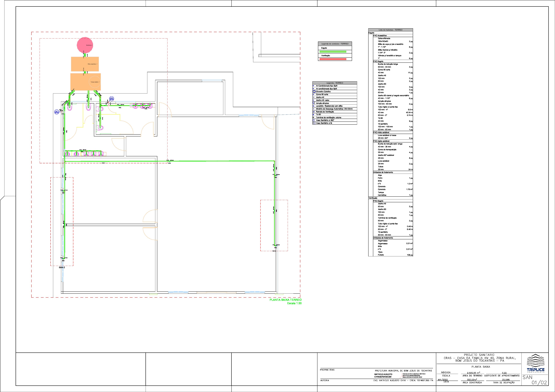Click the Chuveiro Coletivo legend symbol
The width and height of the screenshot is (555, 392).
coord(314,92)
